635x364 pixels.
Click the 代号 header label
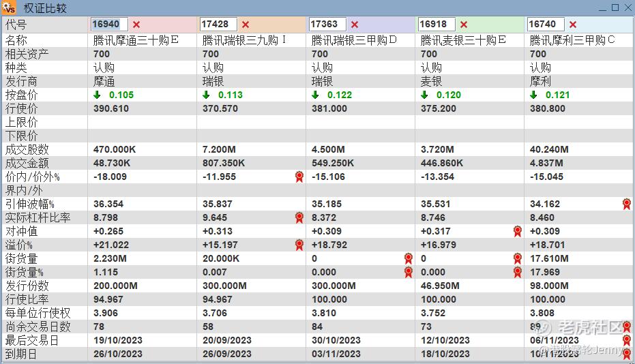pos(16,25)
